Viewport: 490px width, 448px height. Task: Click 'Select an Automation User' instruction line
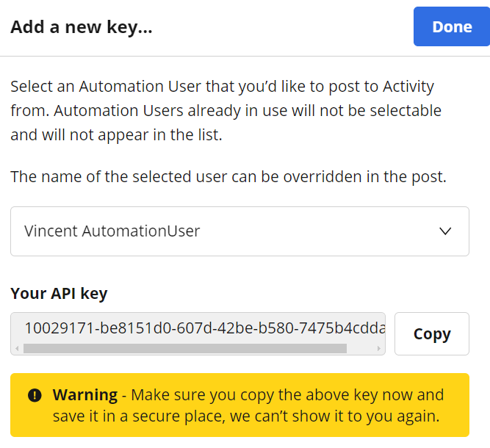(222, 87)
